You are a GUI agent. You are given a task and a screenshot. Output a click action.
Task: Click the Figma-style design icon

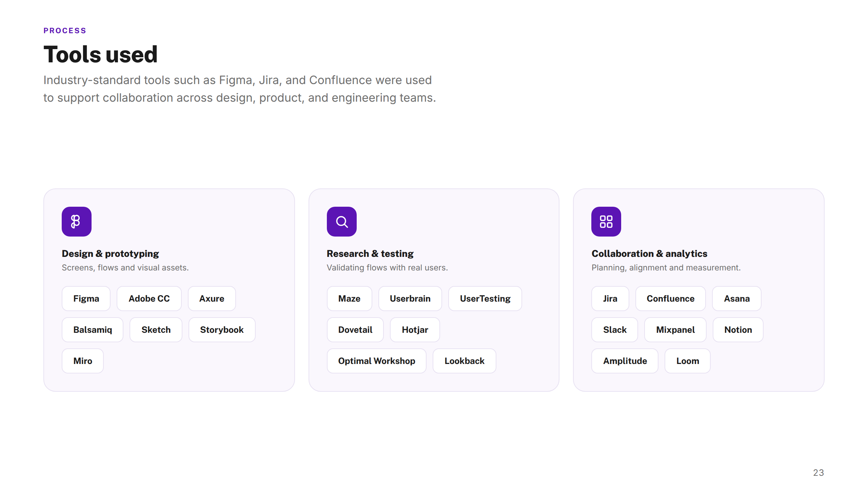[x=76, y=222]
